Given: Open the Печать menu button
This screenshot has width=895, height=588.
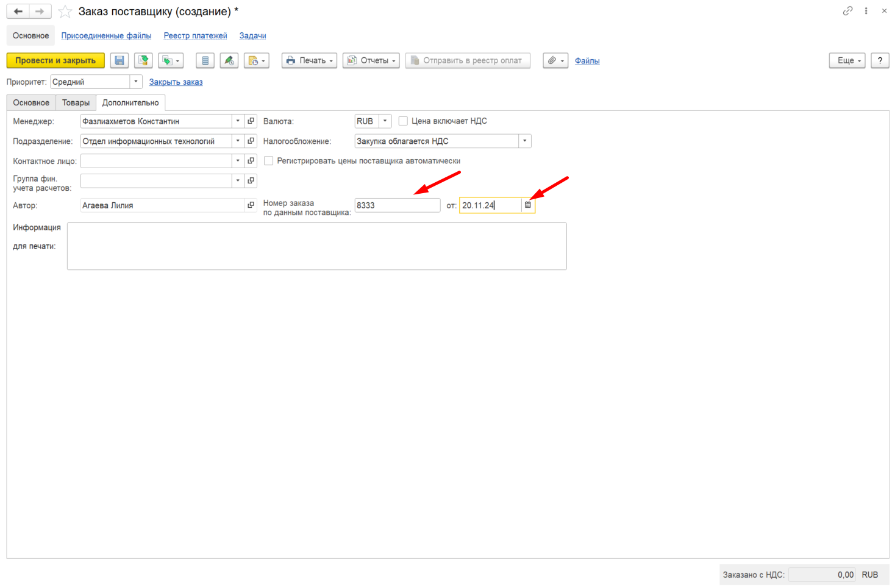Looking at the screenshot, I should 309,60.
